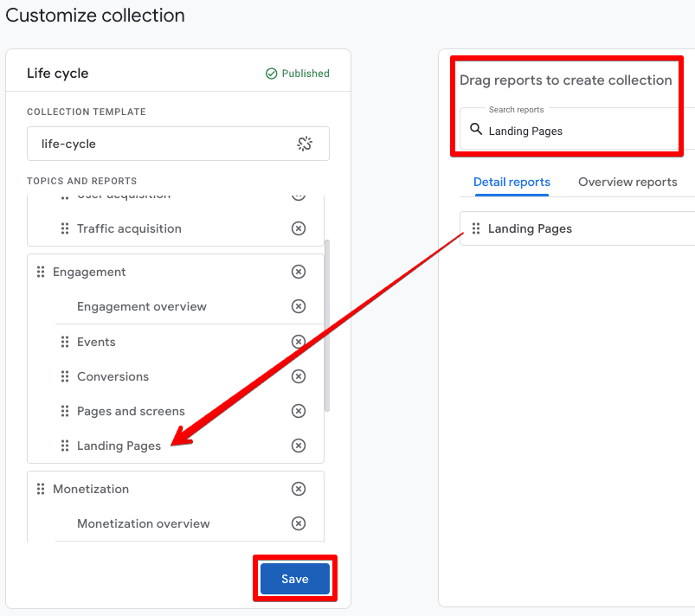Remove the Engagement overview report
The height and width of the screenshot is (616, 695).
tap(299, 306)
